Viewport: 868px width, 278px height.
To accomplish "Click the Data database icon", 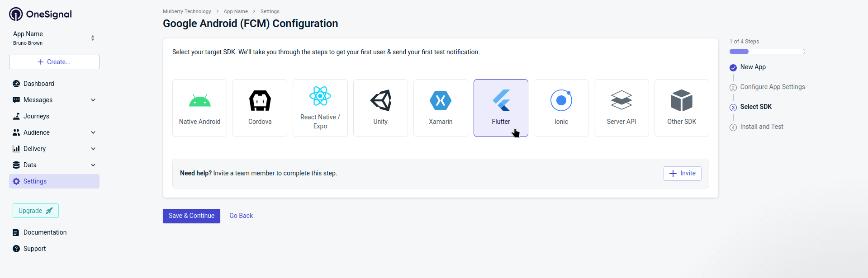I will pyautogui.click(x=16, y=165).
